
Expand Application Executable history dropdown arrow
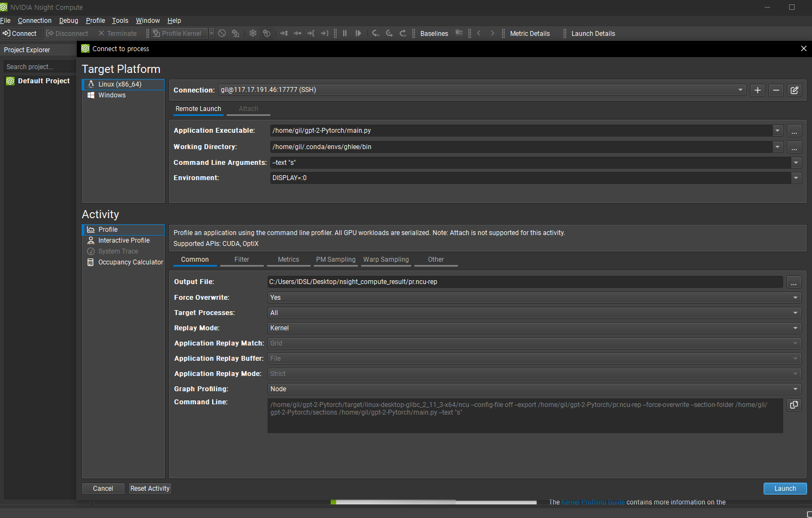[x=778, y=131]
